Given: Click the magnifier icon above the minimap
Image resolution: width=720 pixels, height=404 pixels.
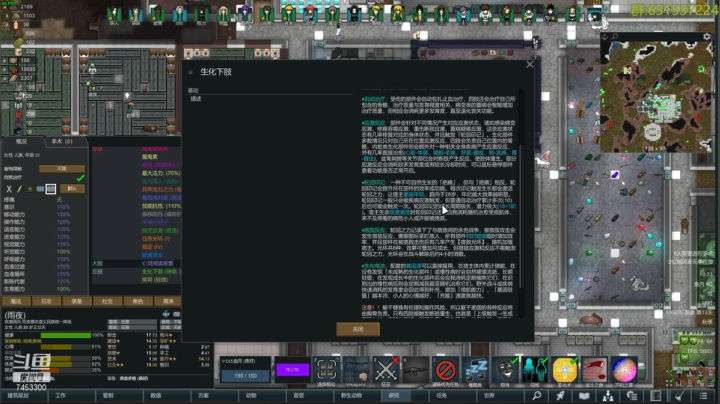Looking at the screenshot, I should [x=615, y=37].
